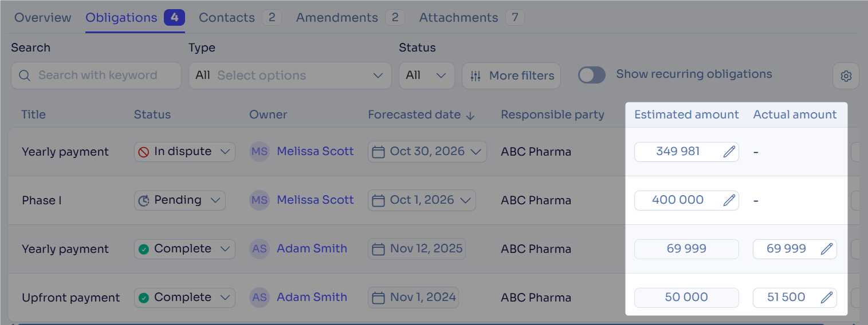Edit the 69 999 actual amount pencil

point(826,249)
